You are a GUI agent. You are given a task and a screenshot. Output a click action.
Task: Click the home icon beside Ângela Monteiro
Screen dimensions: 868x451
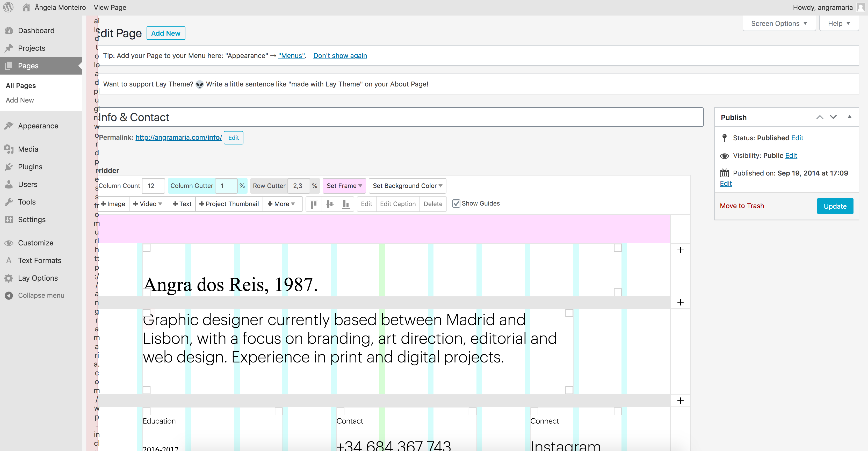coord(26,7)
